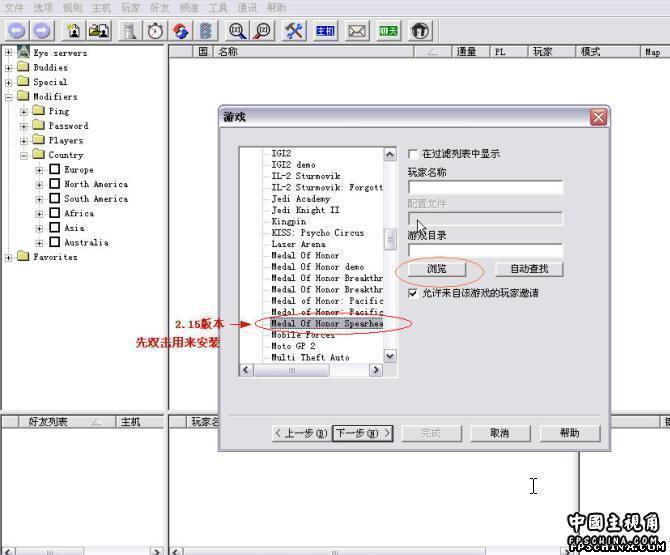Click the blue 主机 toolbar icon
Image resolution: width=670 pixels, height=555 pixels.
point(325,31)
